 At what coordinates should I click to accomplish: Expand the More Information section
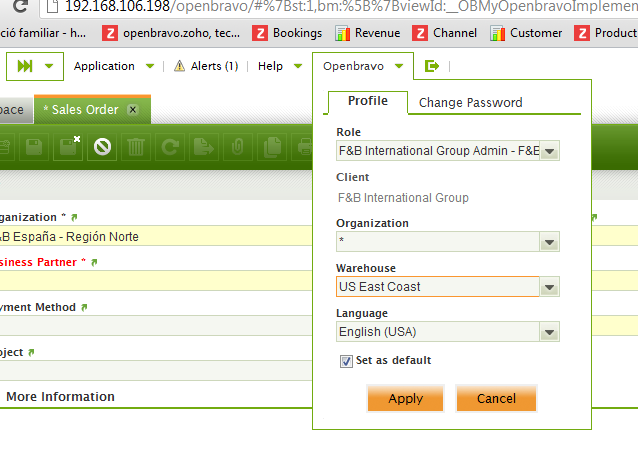(60, 397)
